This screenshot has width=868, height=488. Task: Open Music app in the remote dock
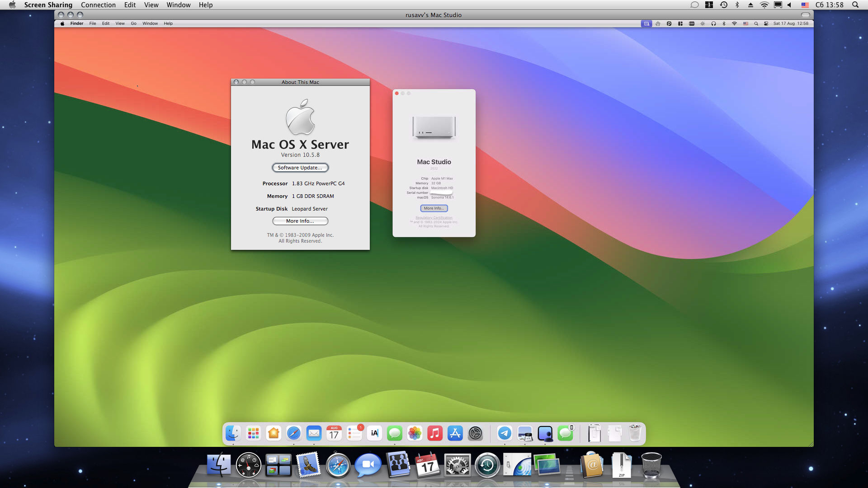pos(434,433)
